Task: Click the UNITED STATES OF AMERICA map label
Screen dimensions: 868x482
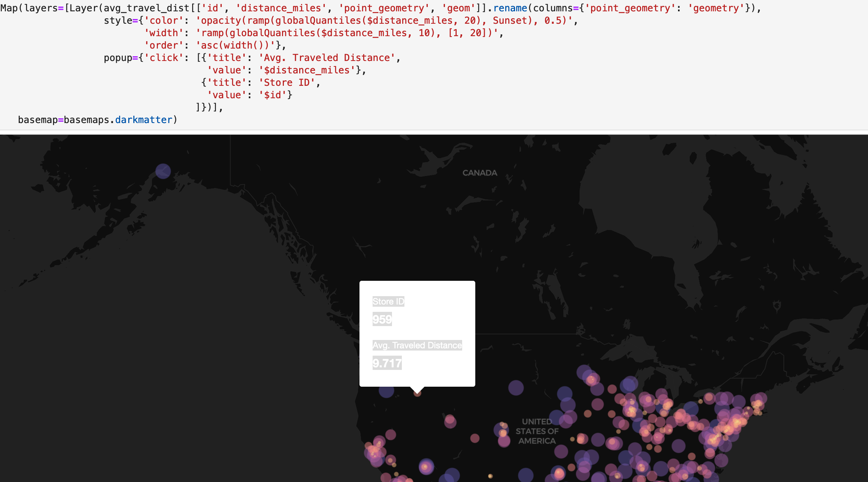Action: [537, 431]
